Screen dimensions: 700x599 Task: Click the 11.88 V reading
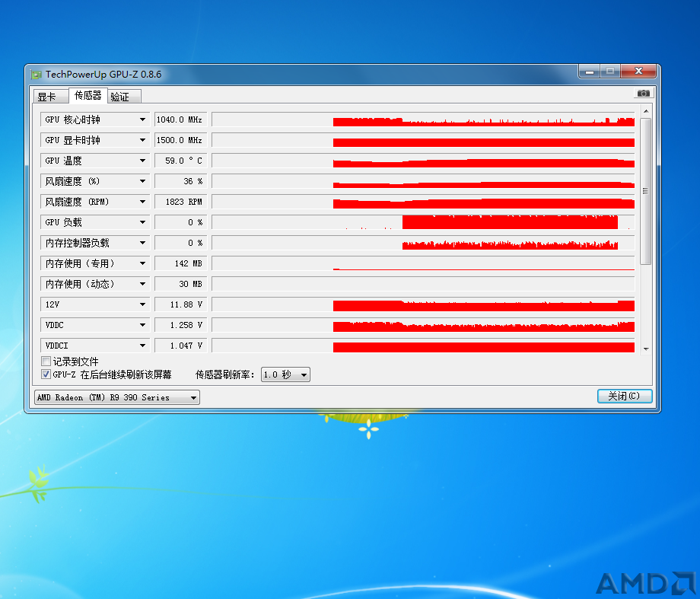[x=181, y=304]
